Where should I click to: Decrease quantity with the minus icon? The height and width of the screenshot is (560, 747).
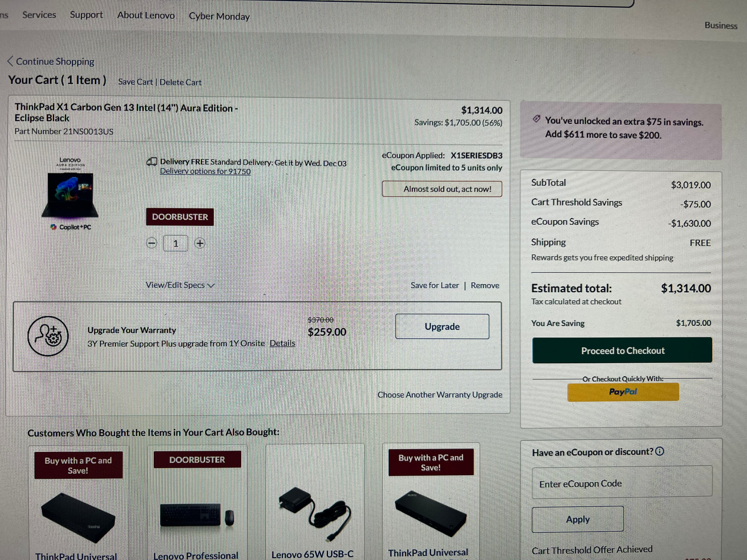coord(152,243)
